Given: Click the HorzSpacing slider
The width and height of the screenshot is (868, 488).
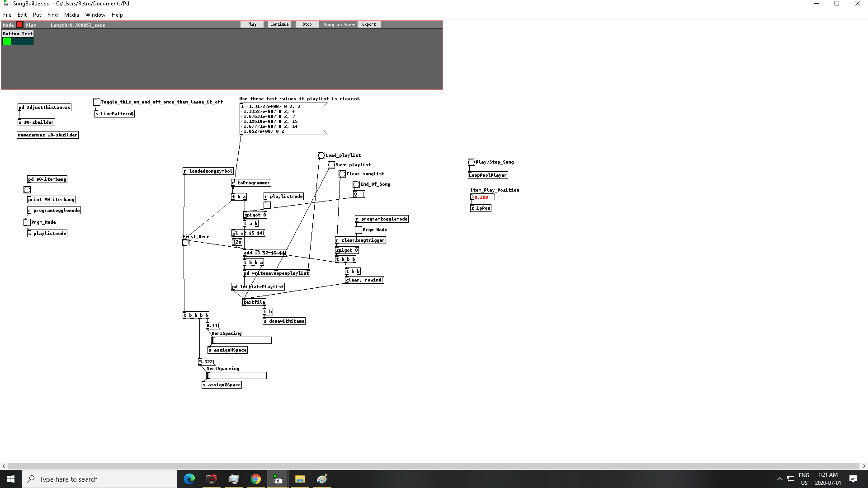Looking at the screenshot, I should tap(242, 340).
